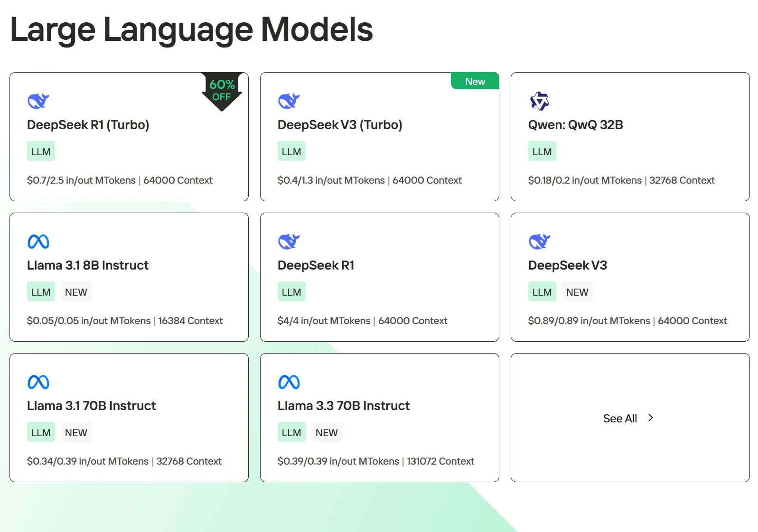
Task: Select the DeepSeek R1 title without Turbo
Action: (316, 265)
